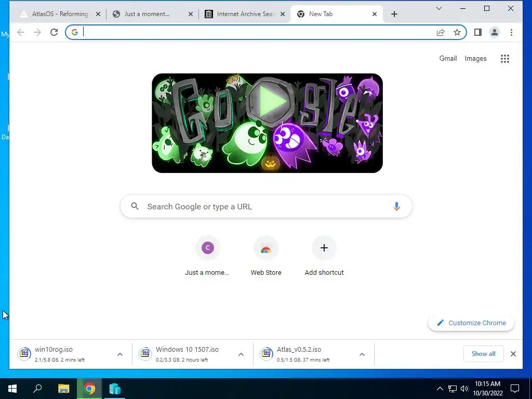The width and height of the screenshot is (532, 399).
Task: Search tabs using the chevron button
Action: tap(438, 8)
